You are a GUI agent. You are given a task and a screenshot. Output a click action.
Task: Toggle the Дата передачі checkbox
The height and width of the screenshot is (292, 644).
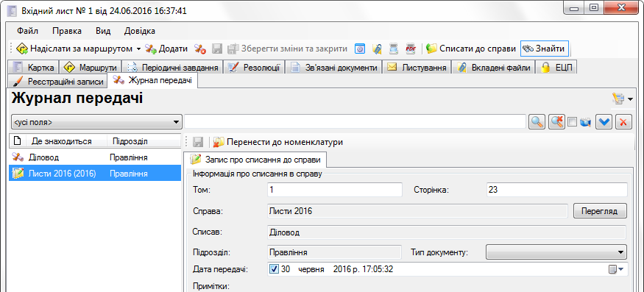(275, 269)
